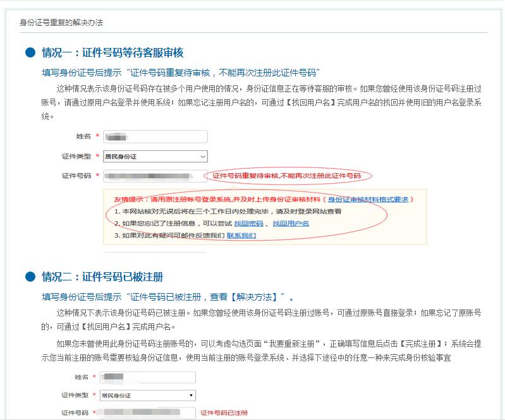
Task: Click the blue subtitle mentioning 查看【解决方法】
Action: click(x=167, y=296)
